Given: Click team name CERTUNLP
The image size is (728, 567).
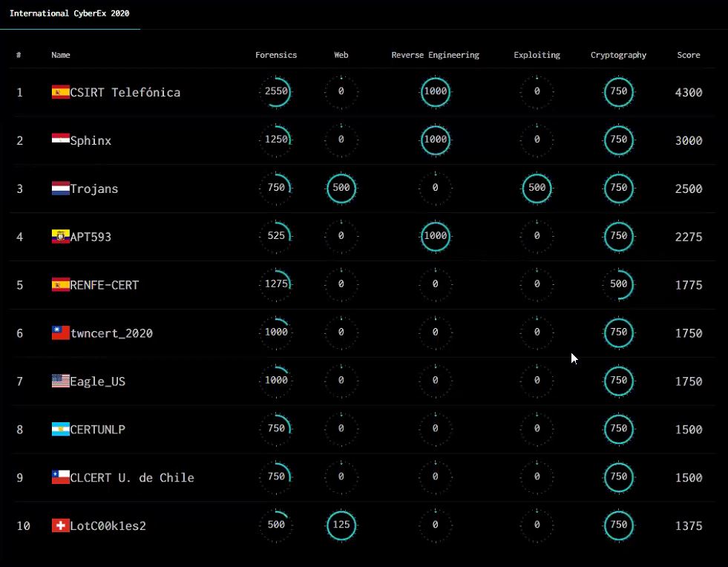Looking at the screenshot, I should coord(97,430).
